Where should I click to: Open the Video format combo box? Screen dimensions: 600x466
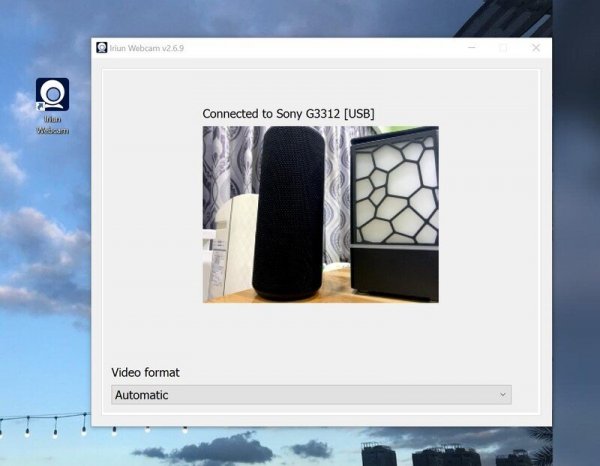coord(310,395)
